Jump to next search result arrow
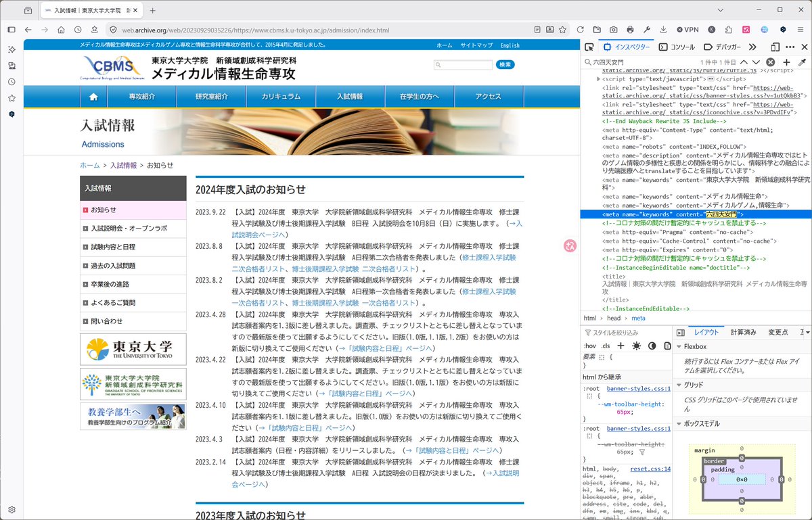The image size is (812, 520). (757, 62)
